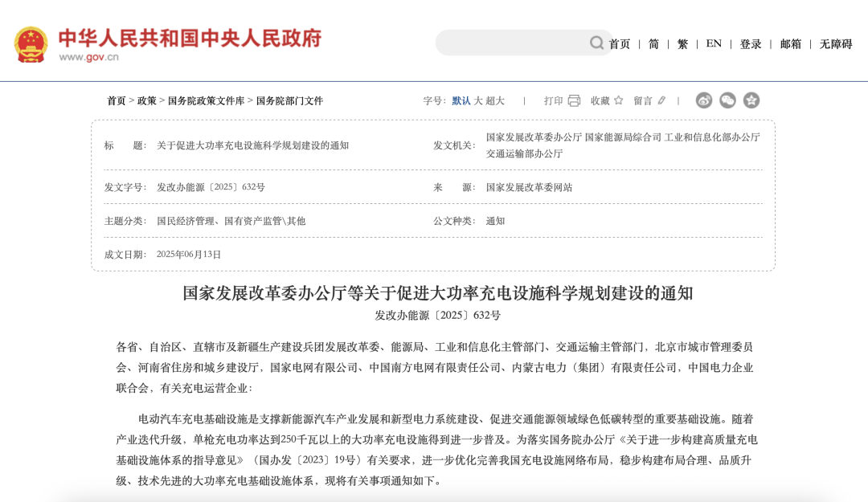Click the pencil icon beside 留言

[x=661, y=101]
